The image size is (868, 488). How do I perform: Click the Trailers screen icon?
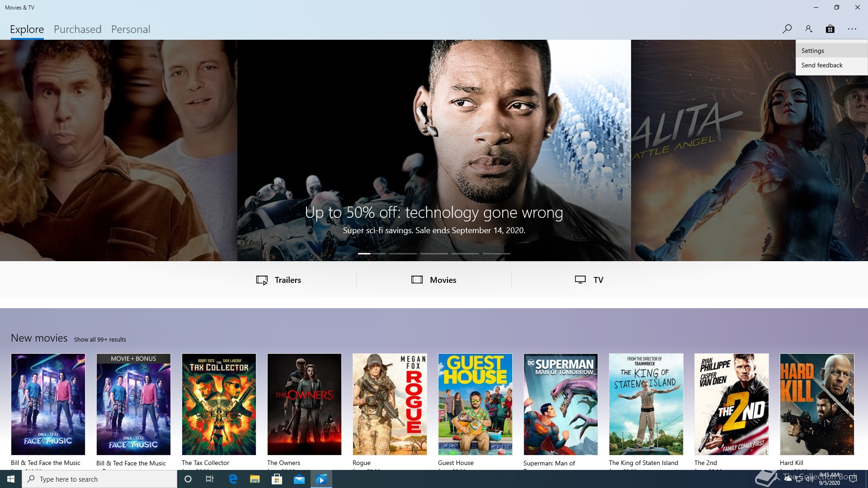point(262,280)
